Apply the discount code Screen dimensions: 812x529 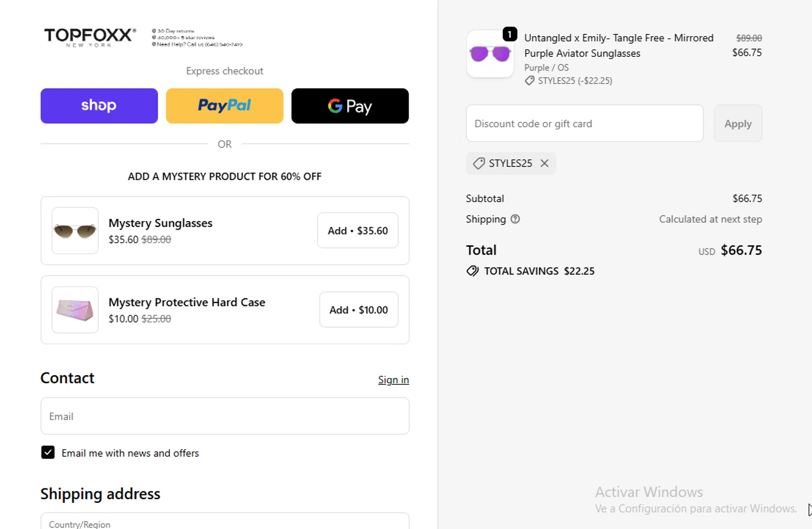click(738, 123)
